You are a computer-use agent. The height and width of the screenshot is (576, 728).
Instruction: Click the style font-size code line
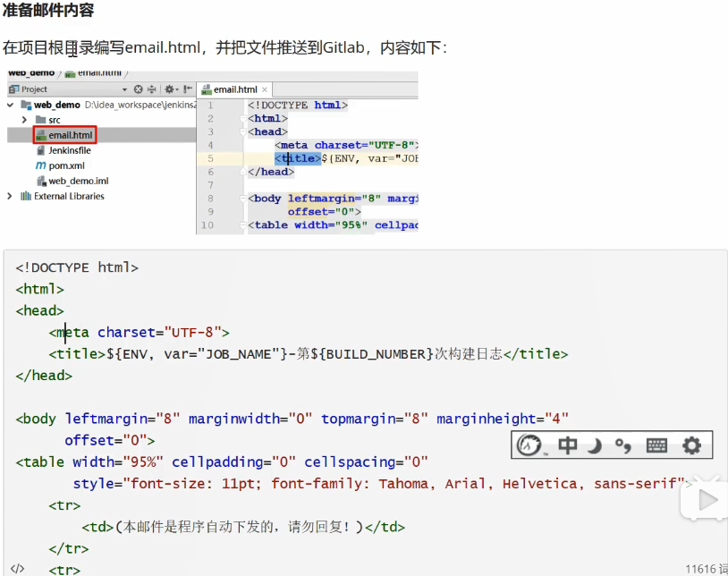(383, 484)
